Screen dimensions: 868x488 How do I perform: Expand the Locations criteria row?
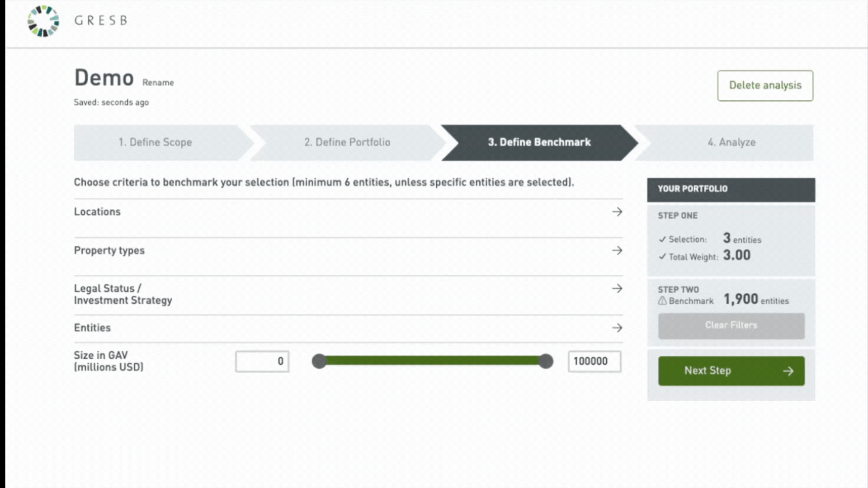pyautogui.click(x=617, y=212)
